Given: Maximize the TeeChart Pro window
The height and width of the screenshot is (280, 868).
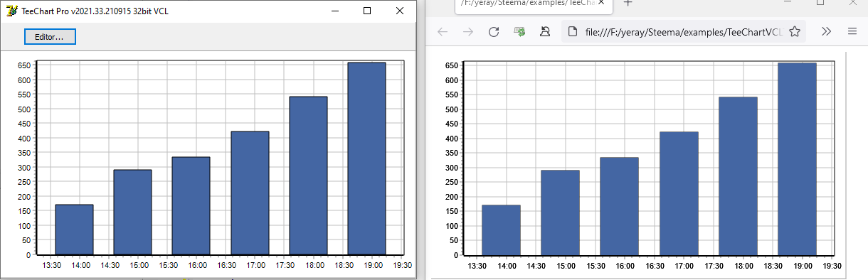Looking at the screenshot, I should pyautogui.click(x=367, y=11).
